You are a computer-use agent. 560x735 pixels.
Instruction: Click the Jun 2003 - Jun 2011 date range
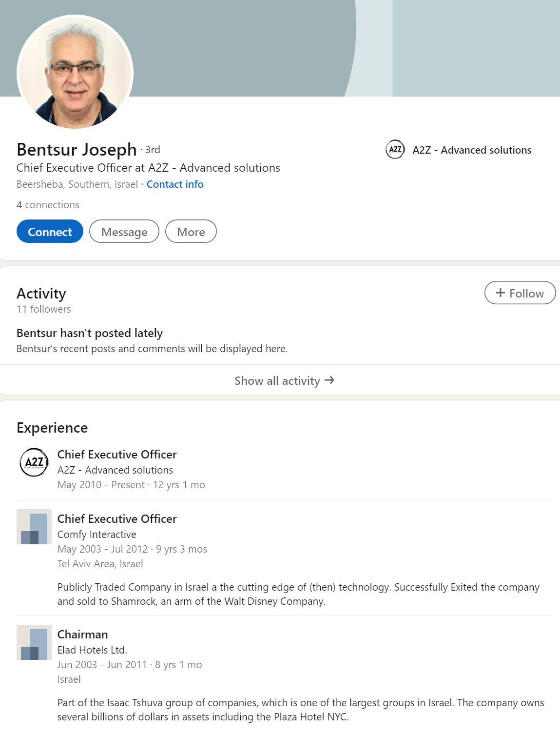(102, 665)
